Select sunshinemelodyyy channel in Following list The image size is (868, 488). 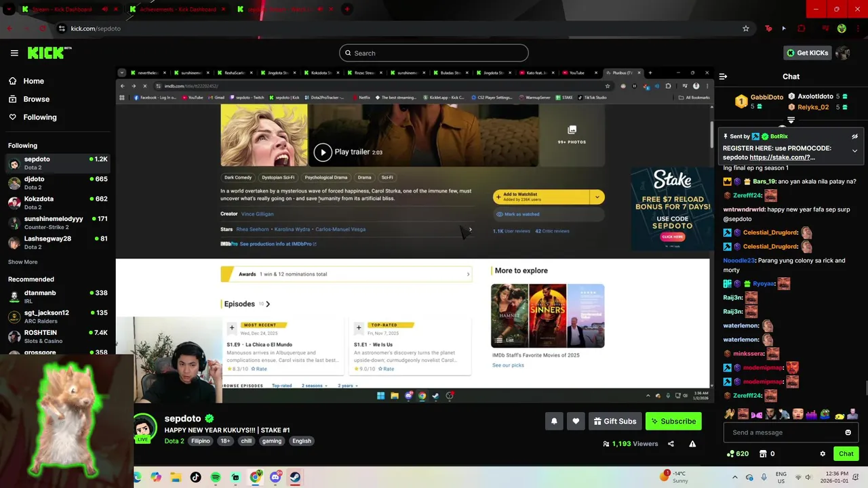coord(58,222)
